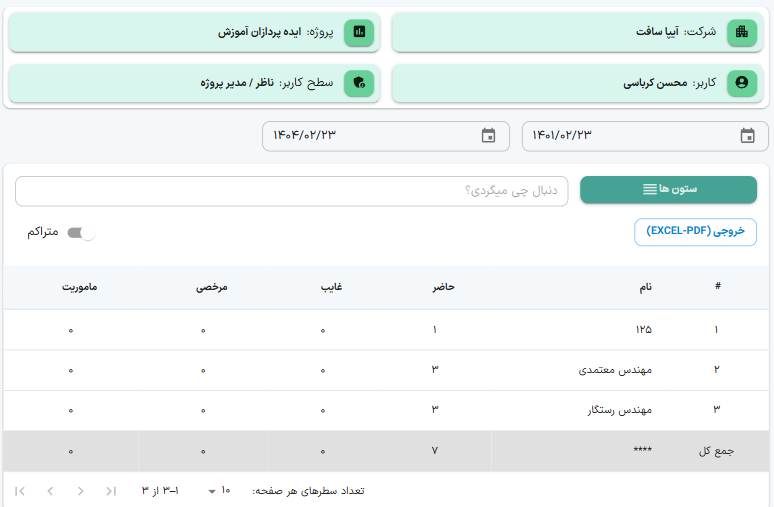Click the user account avatar icon
The image size is (774, 507).
(x=741, y=82)
